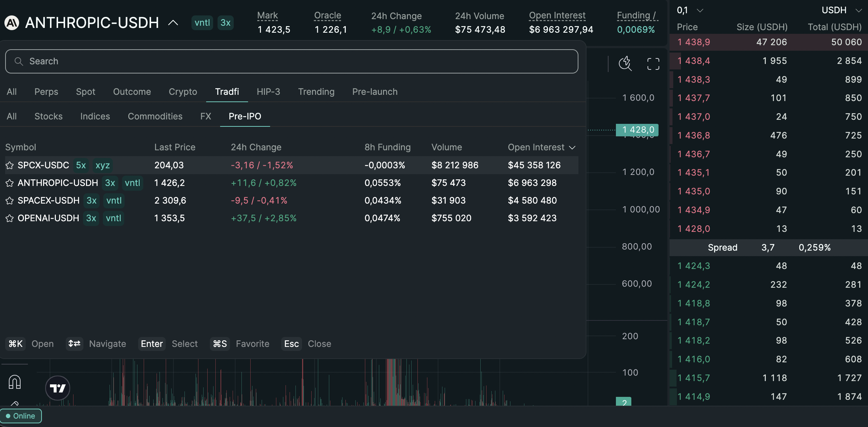Viewport: 868px width, 427px height.
Task: Click the TradingView logo button
Action: [58, 388]
